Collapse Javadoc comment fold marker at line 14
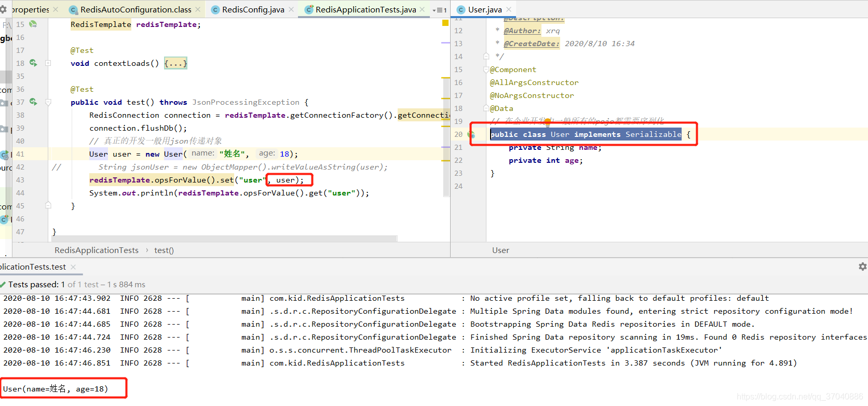The height and width of the screenshot is (406, 868). (486, 56)
